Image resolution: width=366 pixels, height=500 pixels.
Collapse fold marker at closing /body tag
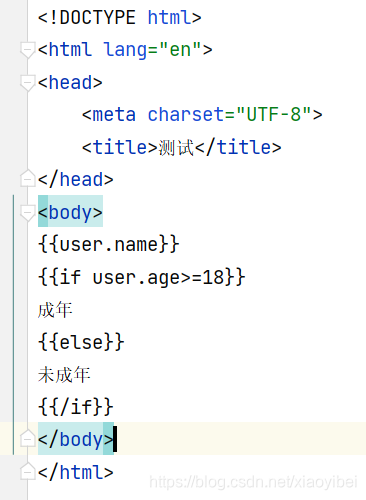(27, 438)
